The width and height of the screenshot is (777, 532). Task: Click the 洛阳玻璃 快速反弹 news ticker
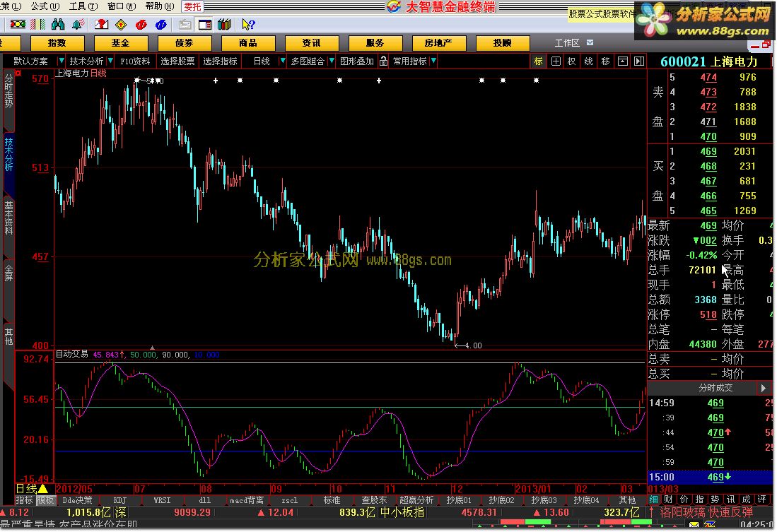point(706,512)
